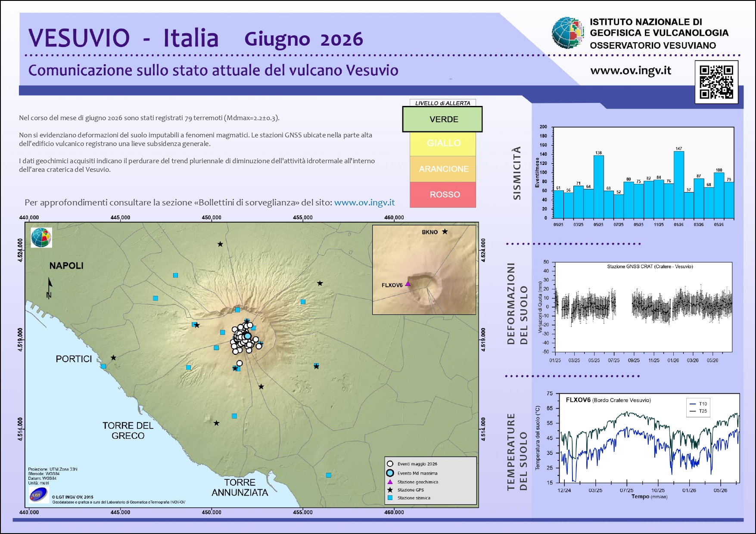Click the black star legend icon for Stazione GPS

[390, 490]
